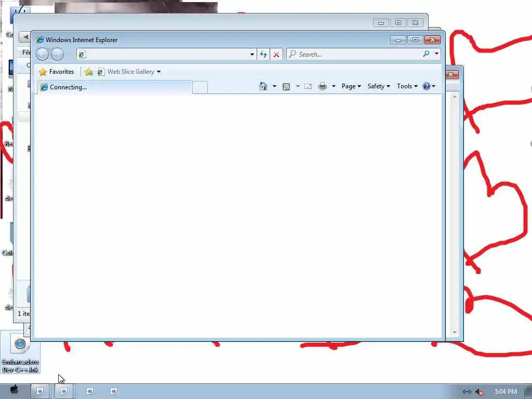Open the search provider dropdown arrow
The width and height of the screenshot is (532, 399).
click(x=436, y=54)
